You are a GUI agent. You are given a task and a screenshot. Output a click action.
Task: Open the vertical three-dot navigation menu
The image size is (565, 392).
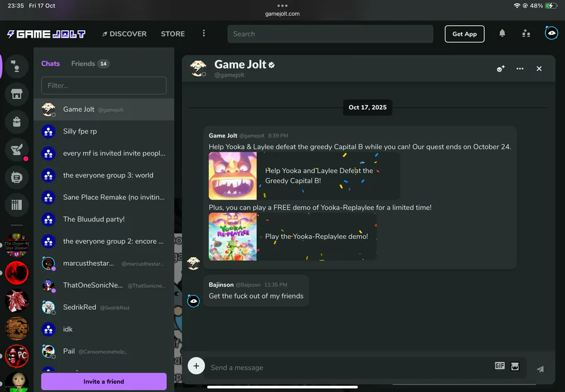203,33
